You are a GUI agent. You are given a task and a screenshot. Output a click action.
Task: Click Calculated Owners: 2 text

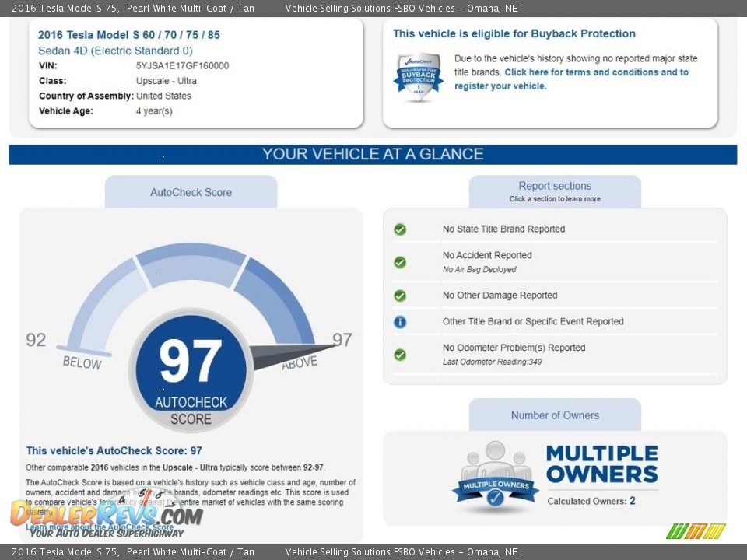coord(591,501)
